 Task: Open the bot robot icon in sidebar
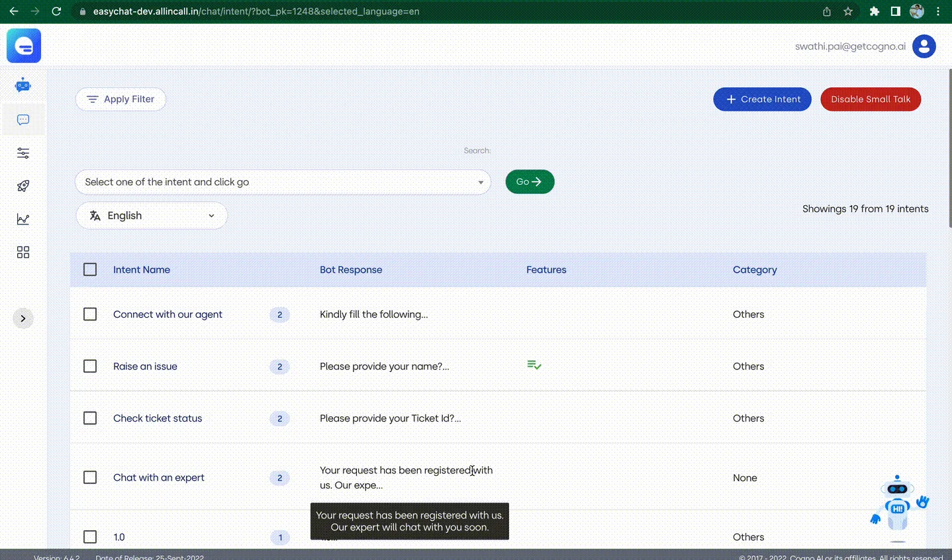(23, 85)
